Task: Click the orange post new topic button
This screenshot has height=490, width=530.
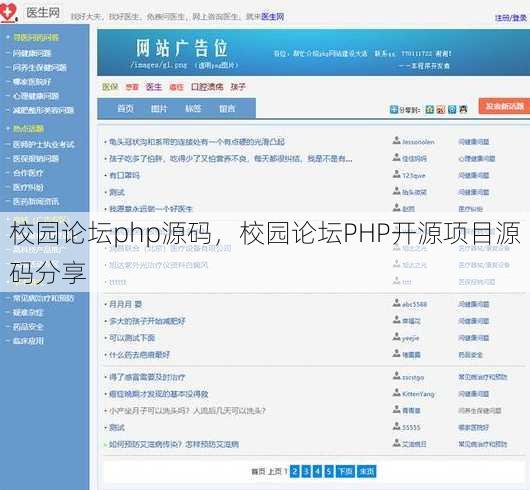Action: tap(504, 106)
